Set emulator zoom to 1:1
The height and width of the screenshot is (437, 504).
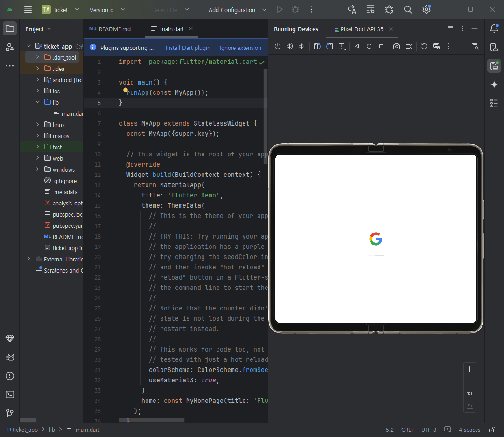(x=469, y=394)
